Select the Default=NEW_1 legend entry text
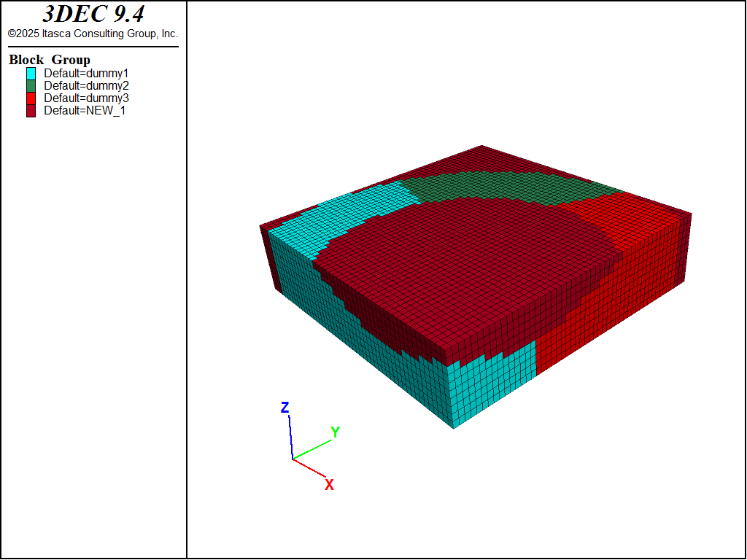 [85, 110]
